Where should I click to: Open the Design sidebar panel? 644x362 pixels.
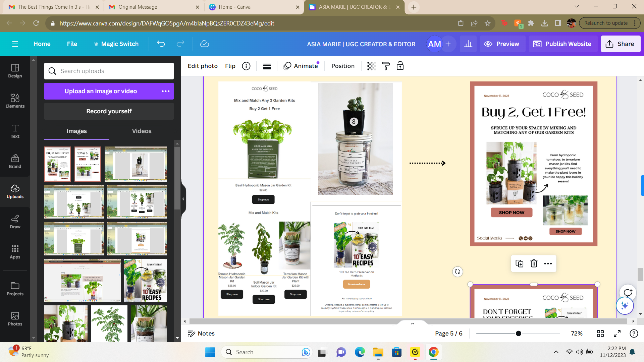pyautogui.click(x=15, y=71)
